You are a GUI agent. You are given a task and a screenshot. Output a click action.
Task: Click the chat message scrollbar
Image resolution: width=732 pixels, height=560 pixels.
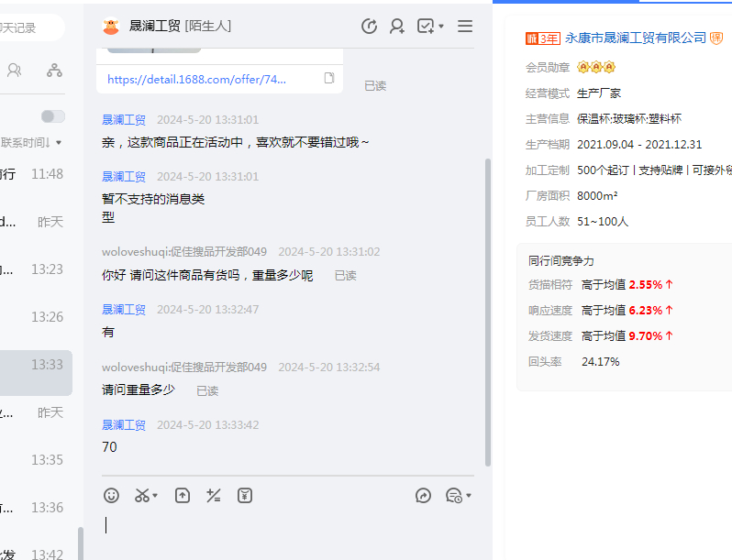(x=487, y=312)
